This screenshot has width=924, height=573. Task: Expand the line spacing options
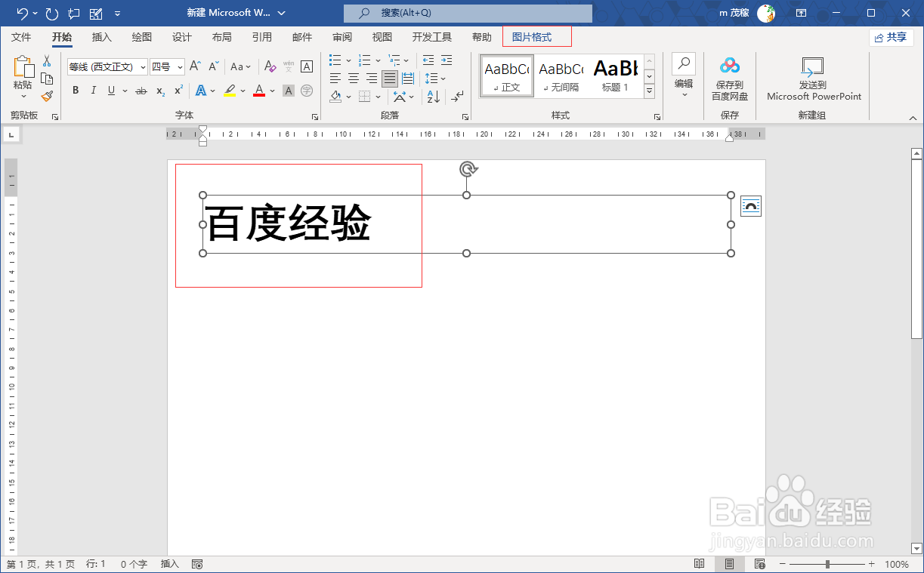pos(443,78)
